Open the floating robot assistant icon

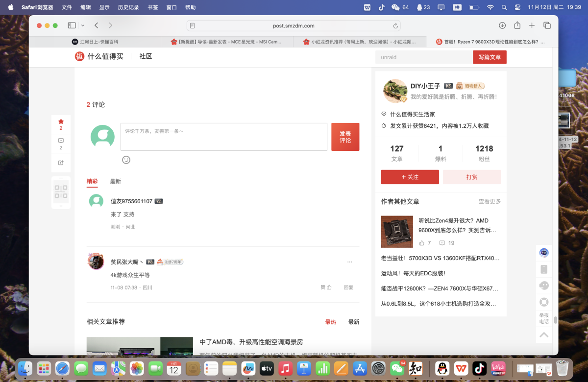click(x=544, y=253)
